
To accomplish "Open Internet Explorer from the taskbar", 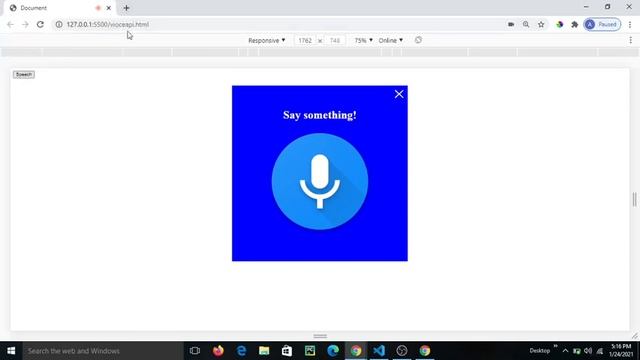I will (241, 351).
